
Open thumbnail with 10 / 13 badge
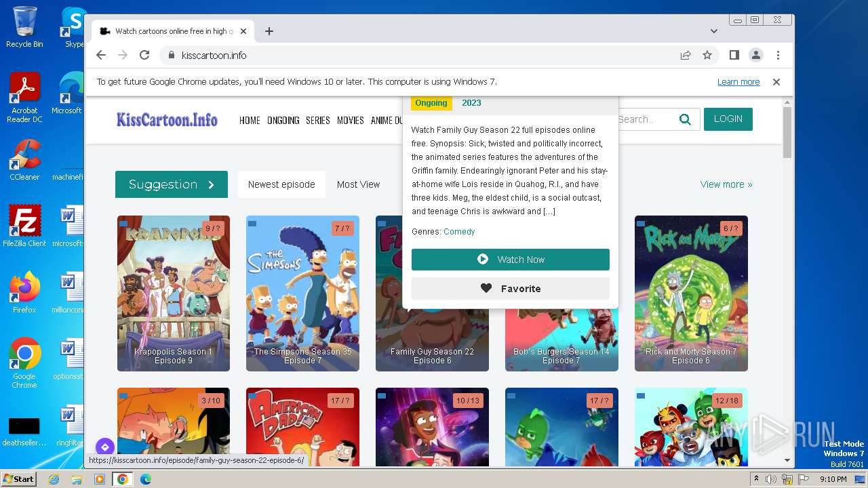[432, 426]
